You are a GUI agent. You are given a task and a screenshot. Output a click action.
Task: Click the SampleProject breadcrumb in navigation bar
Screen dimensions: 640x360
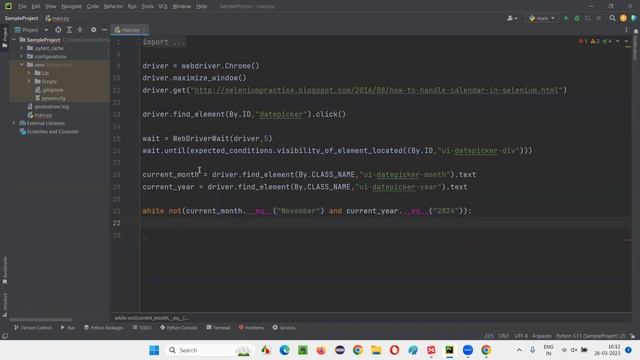coord(22,18)
